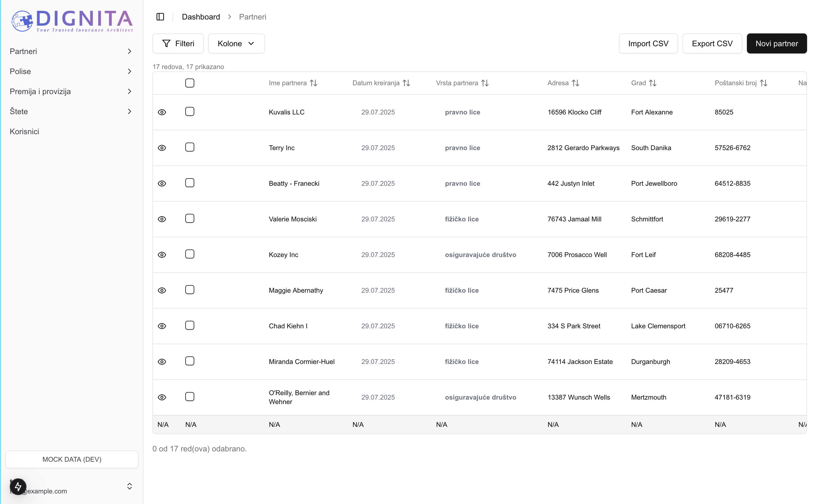Expand the user account switcher chevrons
The width and height of the screenshot is (816, 504).
129,486
